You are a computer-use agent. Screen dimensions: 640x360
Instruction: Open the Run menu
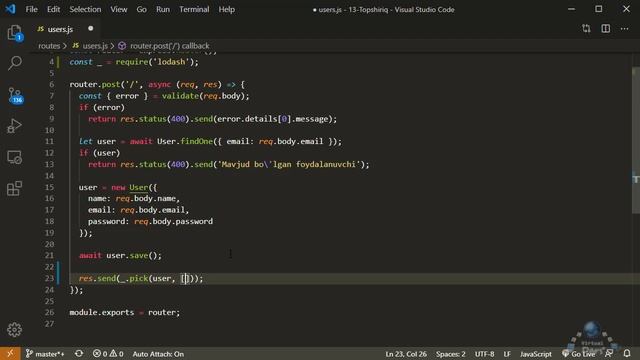pyautogui.click(x=163, y=9)
